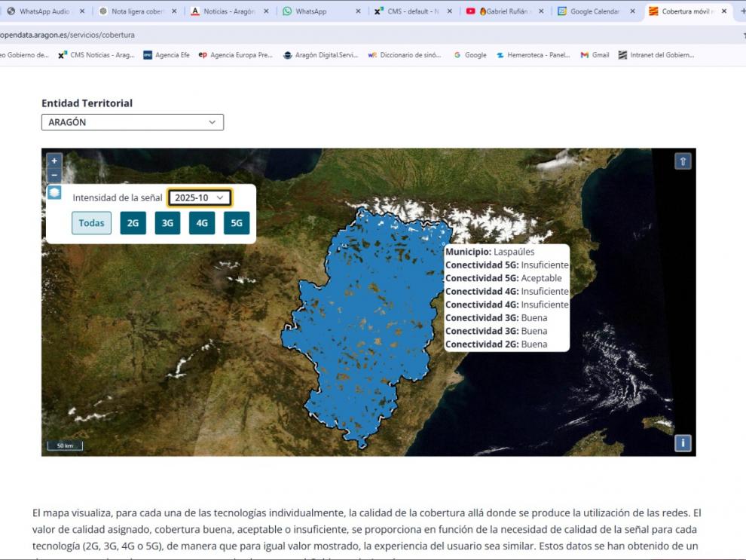Zoom in on the coverage map
The height and width of the screenshot is (560, 746).
click(x=54, y=161)
